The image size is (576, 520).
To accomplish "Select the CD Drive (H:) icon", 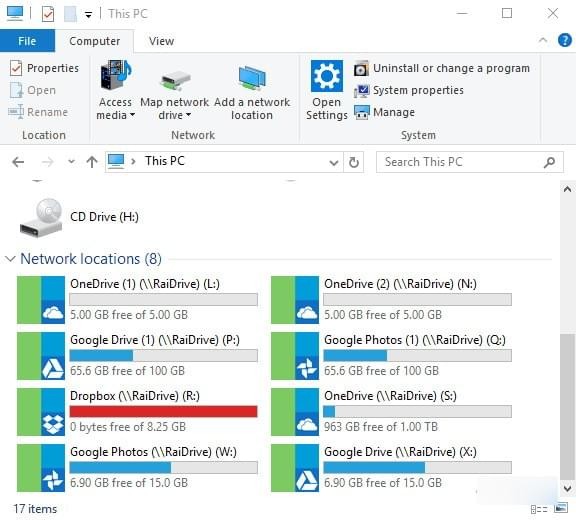I will tap(41, 218).
